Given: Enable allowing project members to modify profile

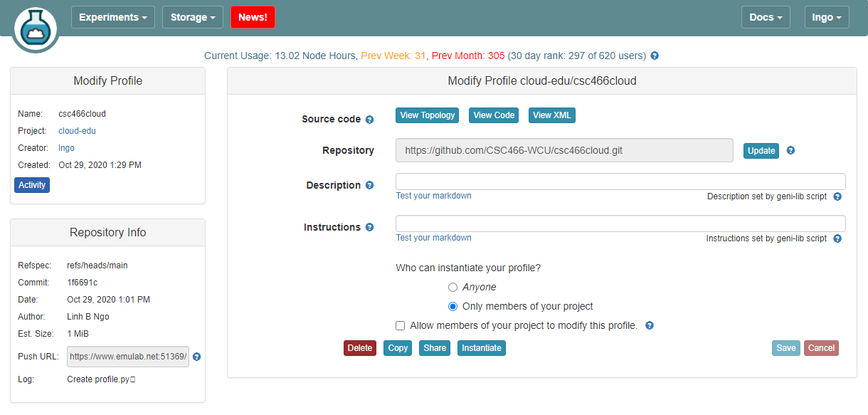Looking at the screenshot, I should [x=401, y=326].
